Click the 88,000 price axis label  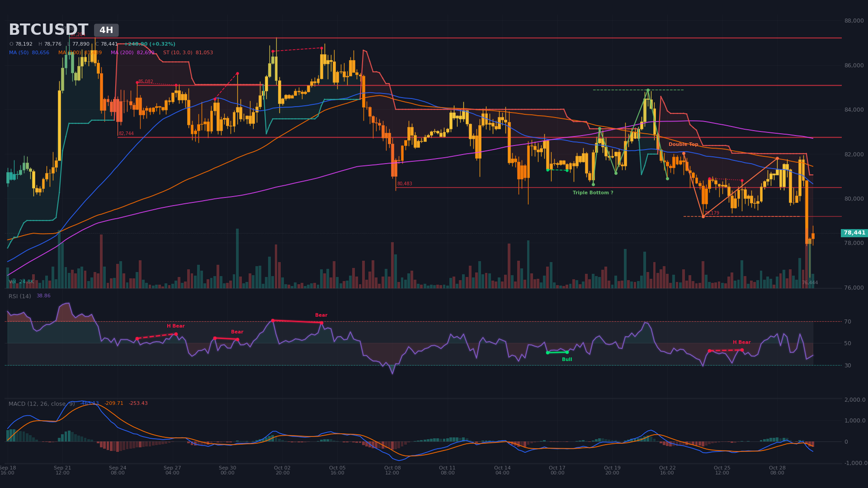(x=854, y=21)
